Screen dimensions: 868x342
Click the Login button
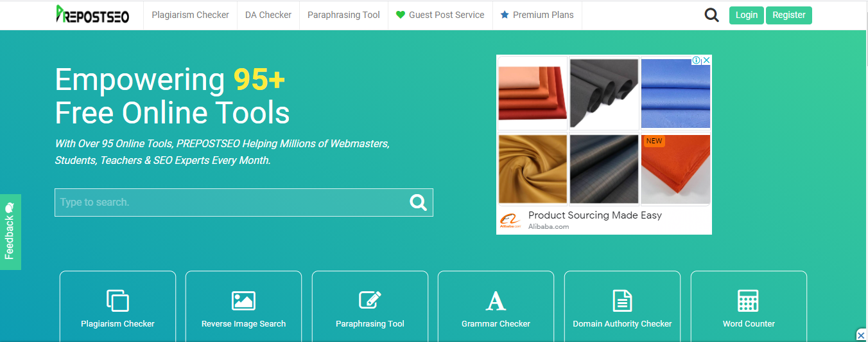point(747,15)
